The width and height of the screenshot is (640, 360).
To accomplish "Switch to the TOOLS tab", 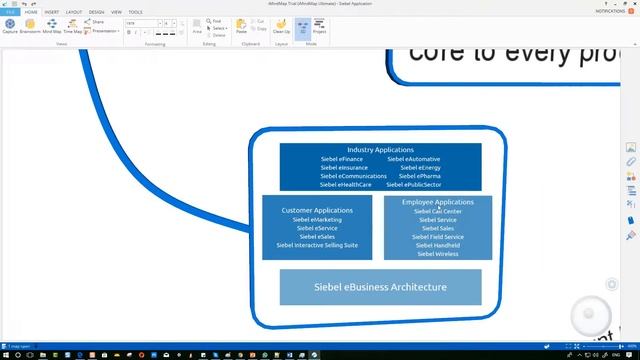I will point(136,12).
